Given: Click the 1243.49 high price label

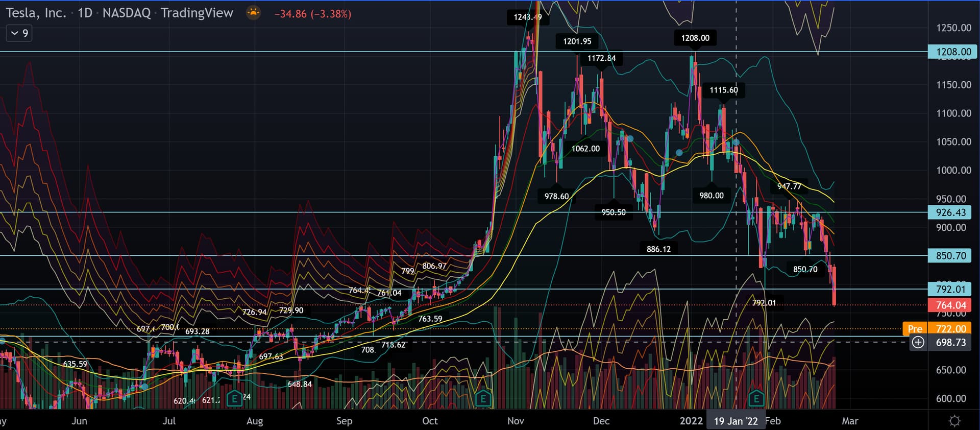Looking at the screenshot, I should [x=527, y=17].
